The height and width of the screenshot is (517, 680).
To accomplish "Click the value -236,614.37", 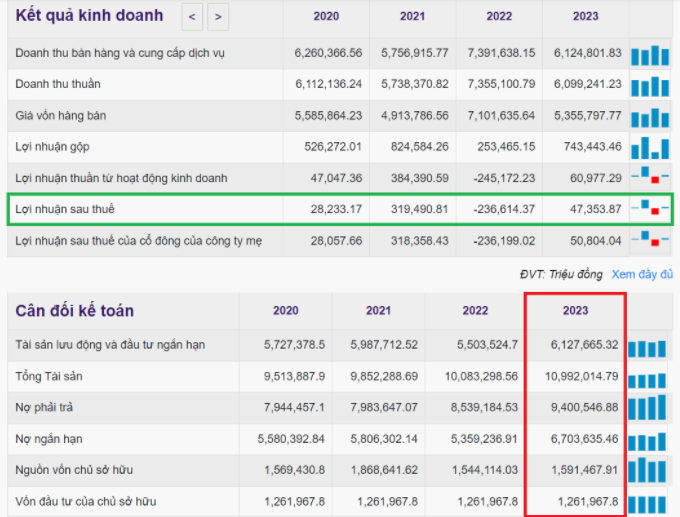I will click(x=504, y=209).
